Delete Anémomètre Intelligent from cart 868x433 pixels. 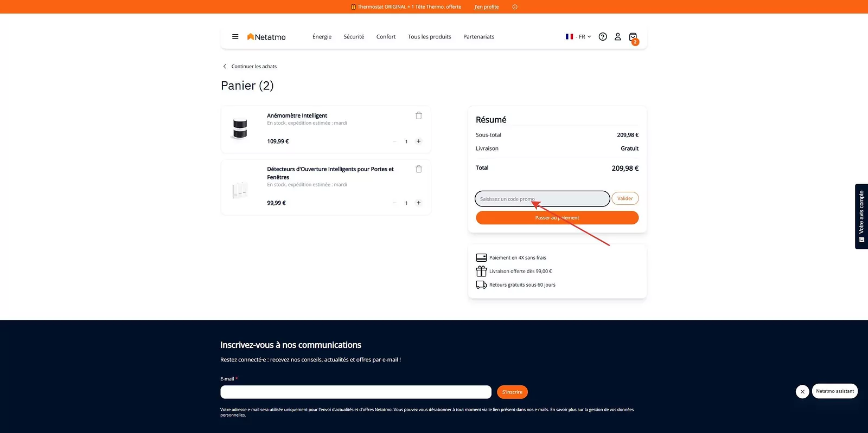(419, 115)
